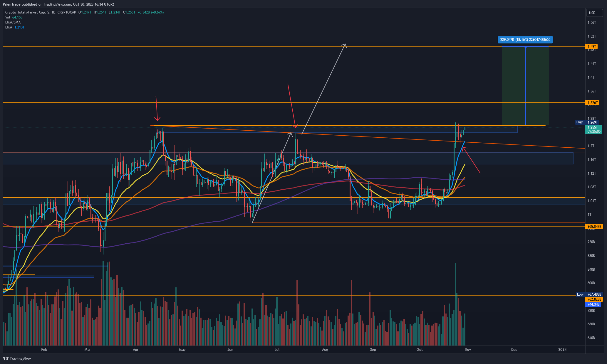Viewport: 607px width, 364px height.
Task: Select the 229.047B (18.16%) measurement tooltip
Action: tap(525, 40)
